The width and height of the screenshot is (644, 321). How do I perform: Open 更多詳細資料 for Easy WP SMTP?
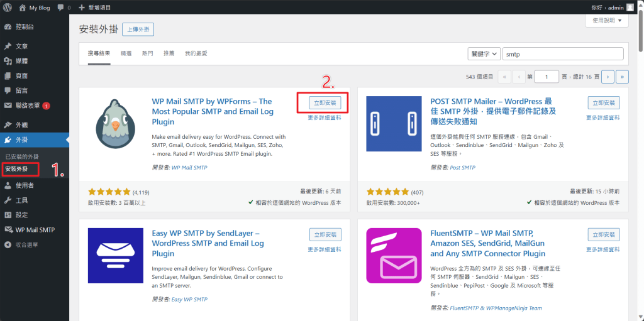(325, 249)
